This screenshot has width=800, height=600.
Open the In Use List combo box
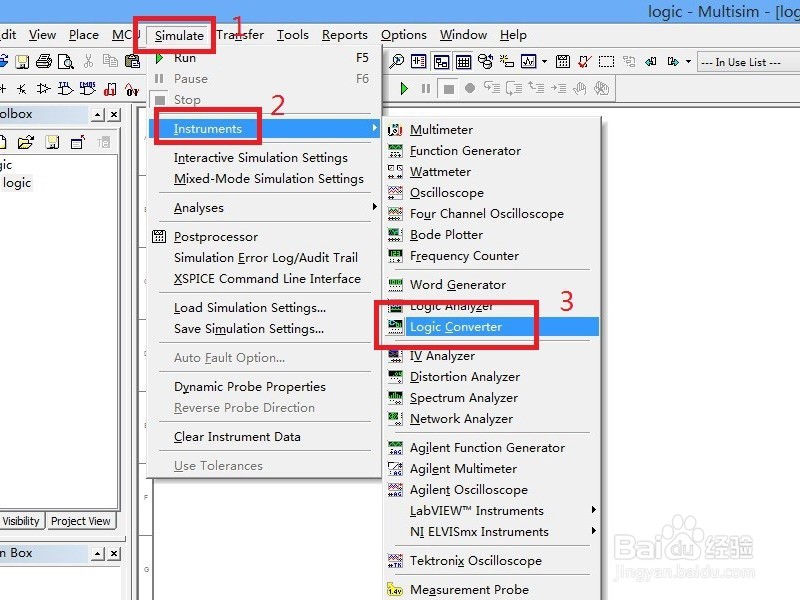point(747,62)
